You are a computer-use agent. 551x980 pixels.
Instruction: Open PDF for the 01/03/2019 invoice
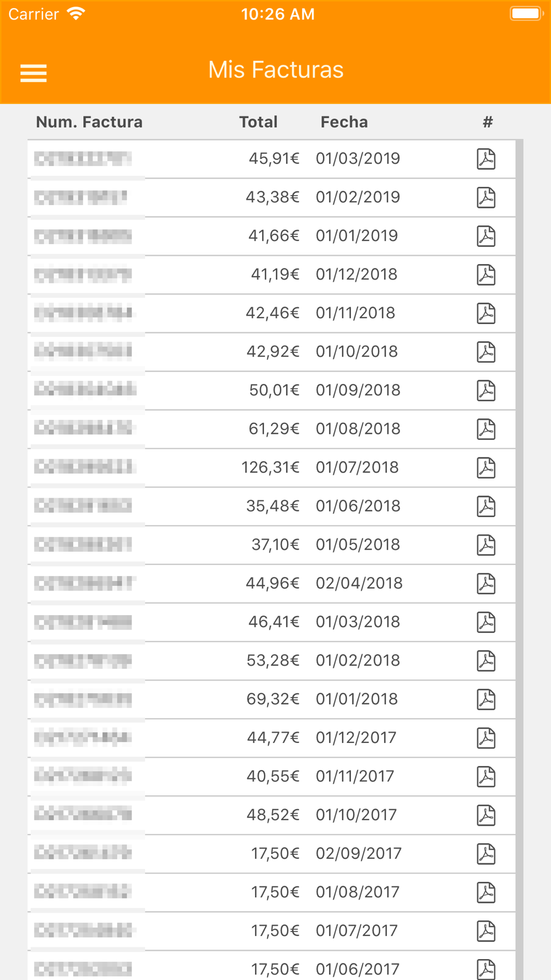point(486,159)
